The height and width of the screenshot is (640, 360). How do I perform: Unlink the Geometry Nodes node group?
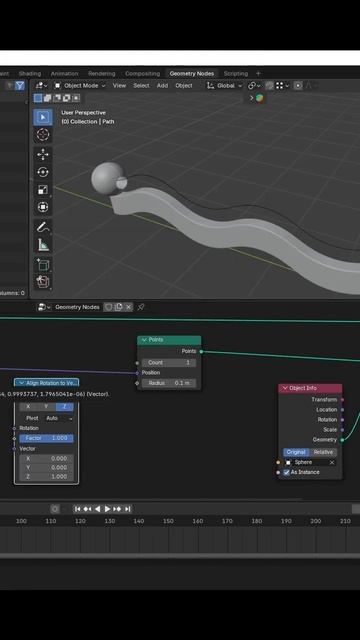click(x=128, y=307)
